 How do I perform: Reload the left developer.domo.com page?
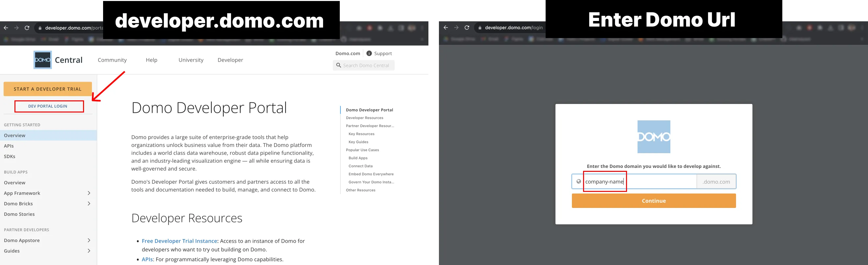click(27, 28)
